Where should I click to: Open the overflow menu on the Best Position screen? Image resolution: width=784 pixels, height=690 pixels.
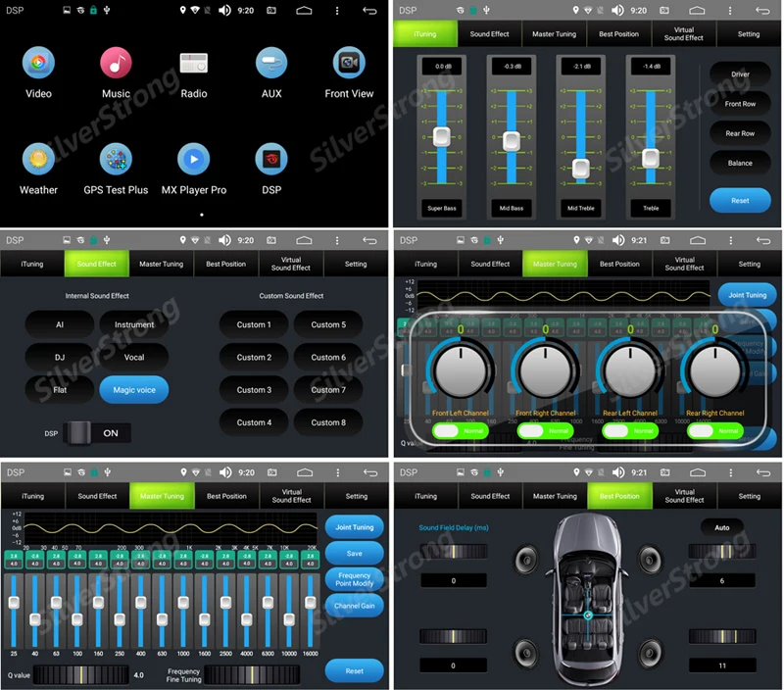[x=730, y=472]
